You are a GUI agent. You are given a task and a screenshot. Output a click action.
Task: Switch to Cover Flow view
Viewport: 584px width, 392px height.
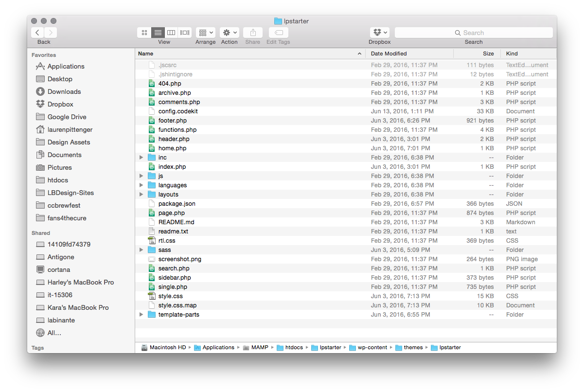[185, 33]
